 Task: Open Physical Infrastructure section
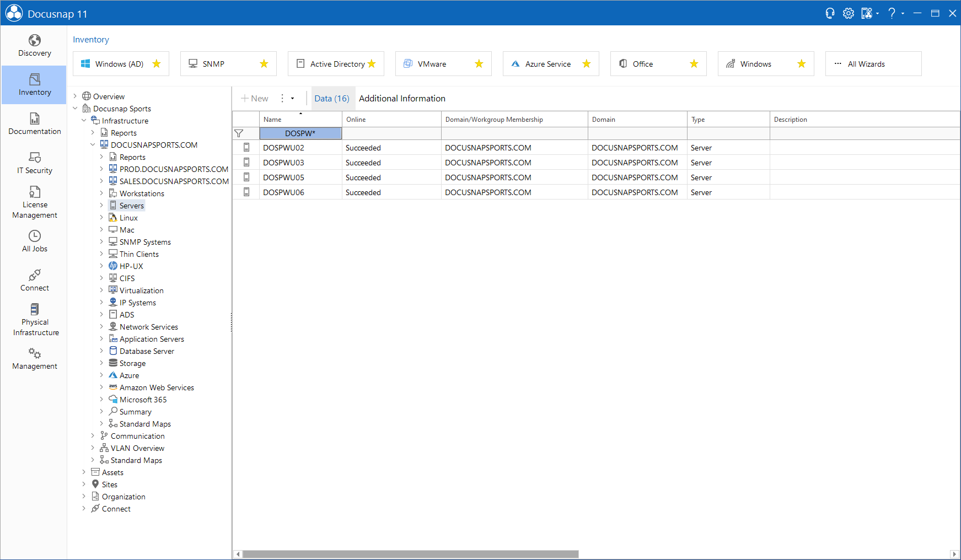(x=34, y=320)
